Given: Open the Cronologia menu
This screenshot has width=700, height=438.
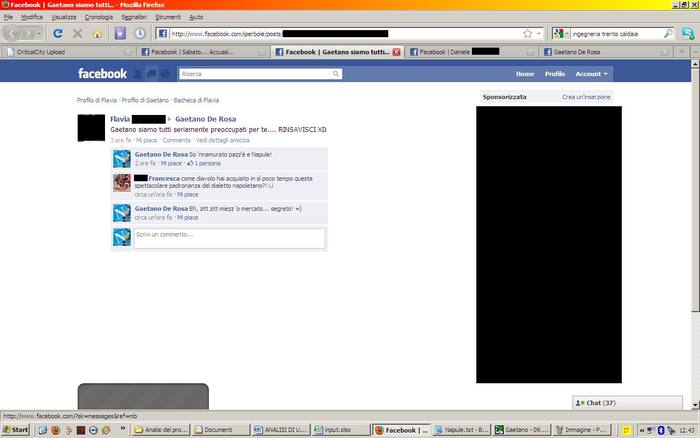Looking at the screenshot, I should (99, 17).
